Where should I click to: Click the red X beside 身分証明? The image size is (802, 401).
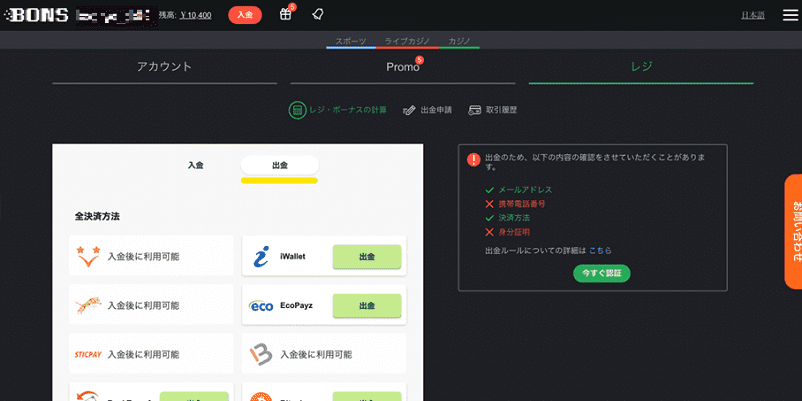pyautogui.click(x=489, y=232)
